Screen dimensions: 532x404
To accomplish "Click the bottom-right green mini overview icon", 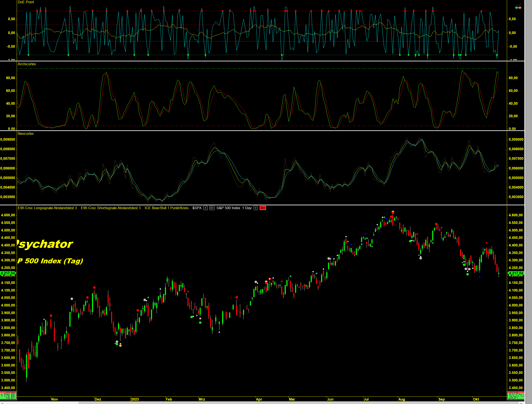I will [x=516, y=396].
